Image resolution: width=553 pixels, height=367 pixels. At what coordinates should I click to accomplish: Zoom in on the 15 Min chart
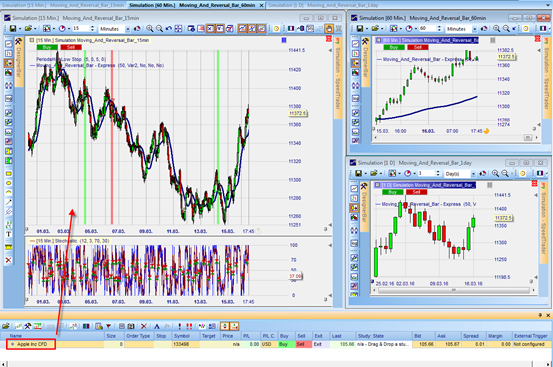point(150,29)
